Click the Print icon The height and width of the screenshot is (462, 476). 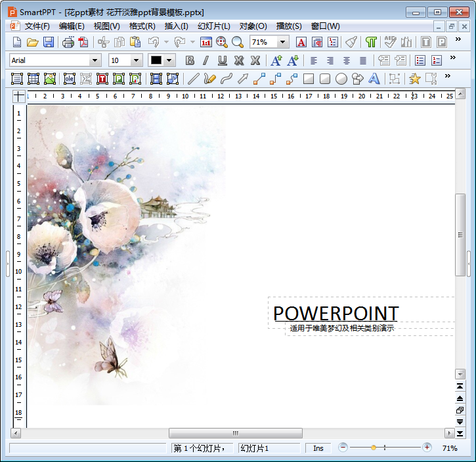pyautogui.click(x=68, y=42)
